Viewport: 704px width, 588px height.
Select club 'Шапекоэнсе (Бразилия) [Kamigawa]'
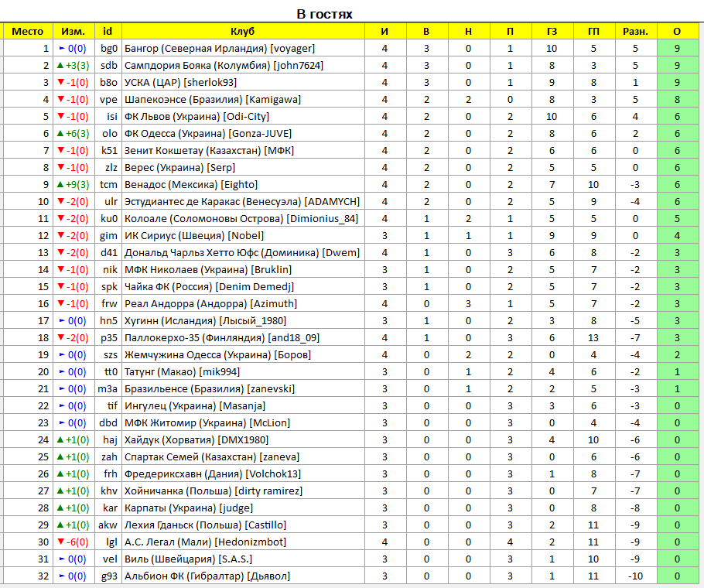pyautogui.click(x=213, y=100)
